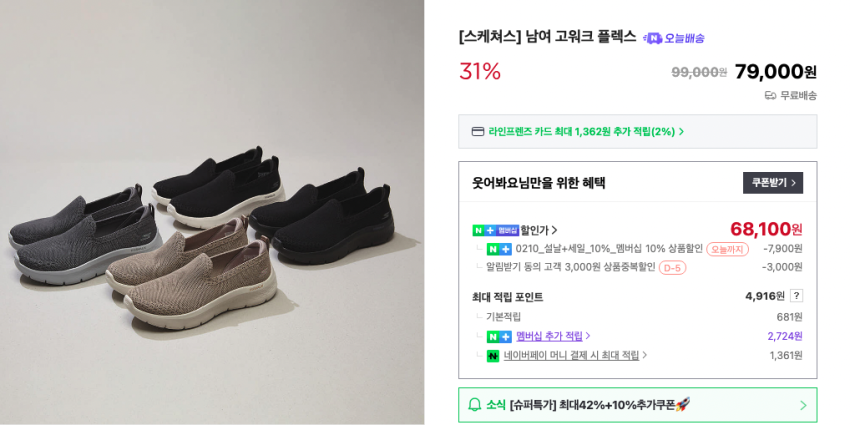The image size is (850, 425).
Task: Expand the 라인프렌즈 카드 추가 적립 banner
Action: click(x=681, y=131)
